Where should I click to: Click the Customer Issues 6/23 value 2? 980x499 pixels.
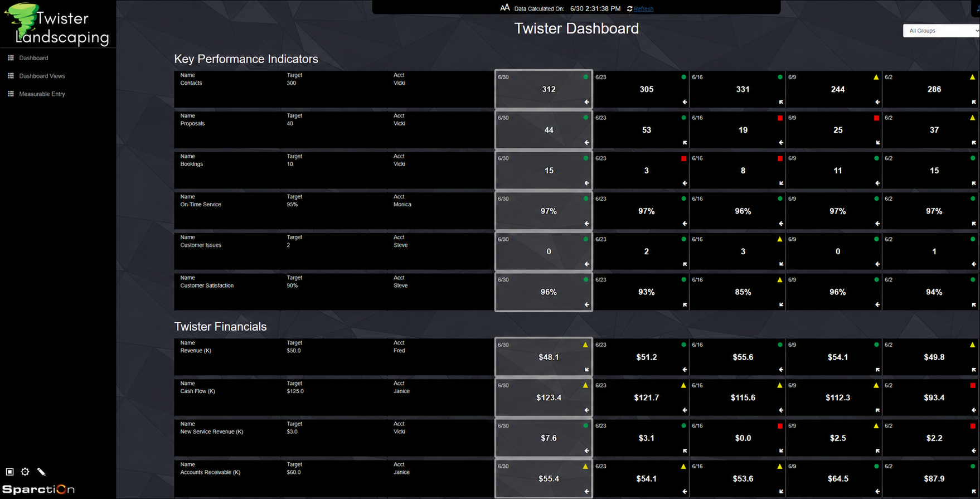pos(647,251)
